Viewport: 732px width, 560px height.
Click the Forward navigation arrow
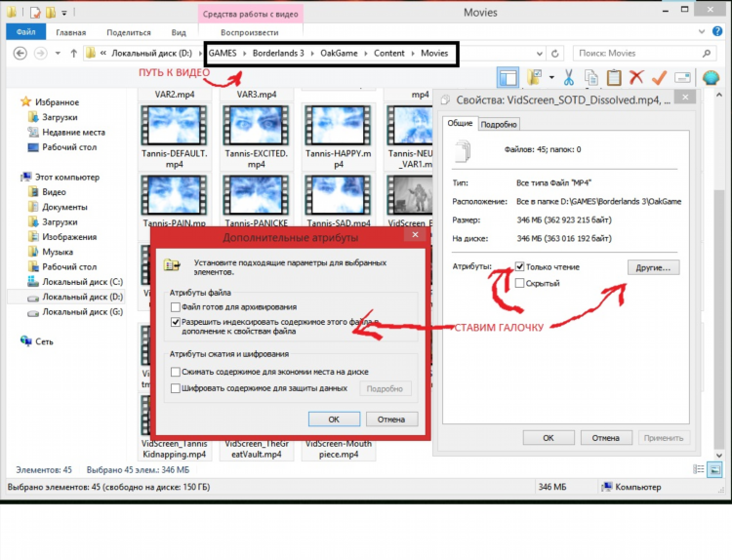point(41,54)
